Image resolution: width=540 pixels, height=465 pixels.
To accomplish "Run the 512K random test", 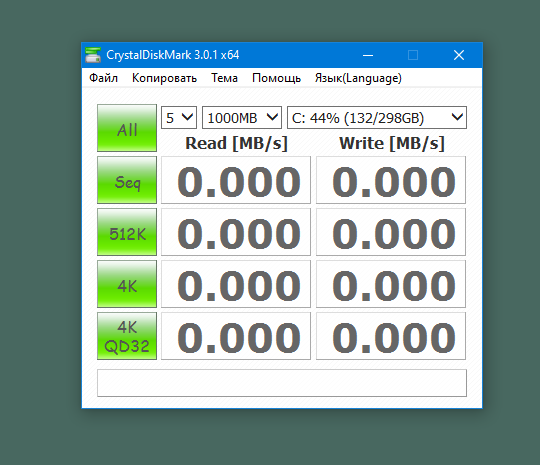I will pyautogui.click(x=127, y=232).
